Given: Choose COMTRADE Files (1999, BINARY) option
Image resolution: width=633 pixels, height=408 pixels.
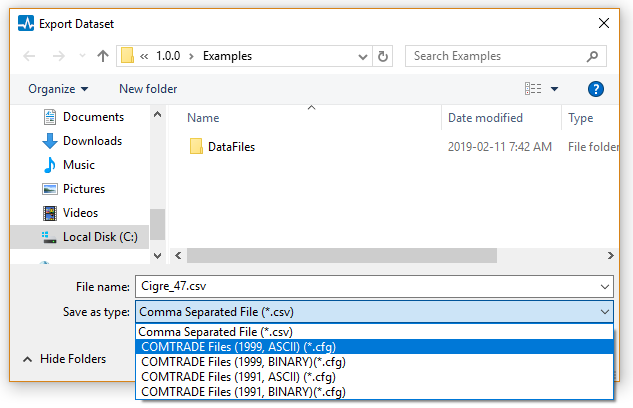Looking at the screenshot, I should coord(243,362).
